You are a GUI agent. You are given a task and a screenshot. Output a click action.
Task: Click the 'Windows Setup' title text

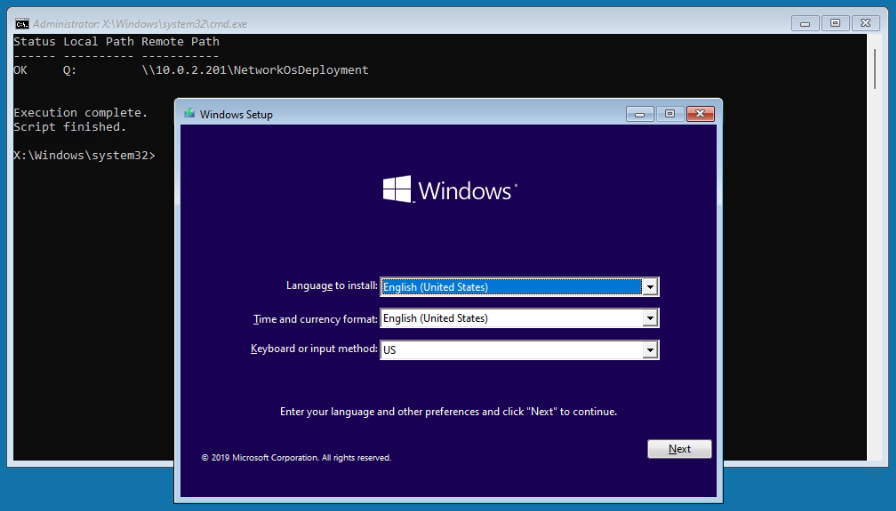click(x=236, y=114)
